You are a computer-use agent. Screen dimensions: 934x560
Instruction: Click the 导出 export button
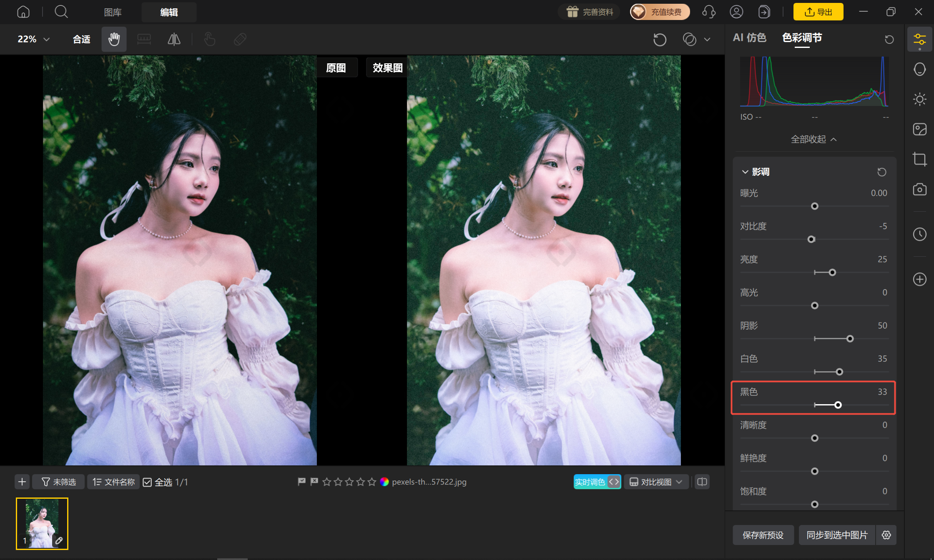coord(818,12)
